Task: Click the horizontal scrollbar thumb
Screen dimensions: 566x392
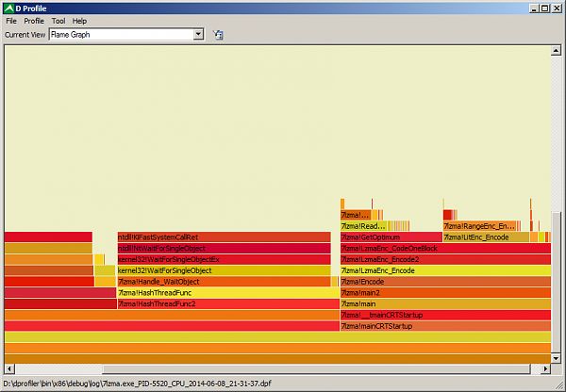Action: [316, 368]
